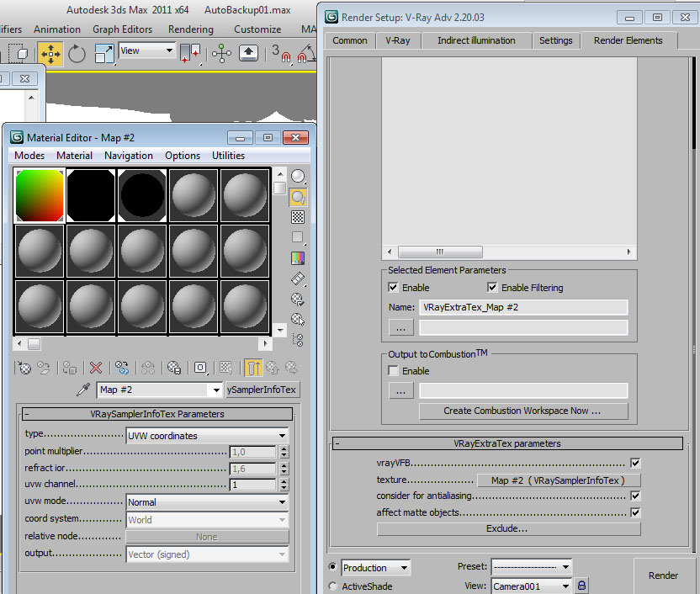Toggle the 3D Snaps magnet icon
The width and height of the screenshot is (700, 594).
tap(282, 54)
